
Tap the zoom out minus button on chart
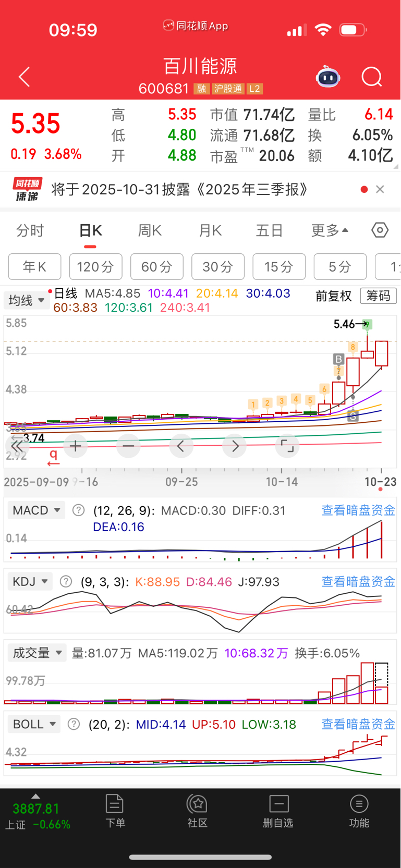(x=128, y=446)
